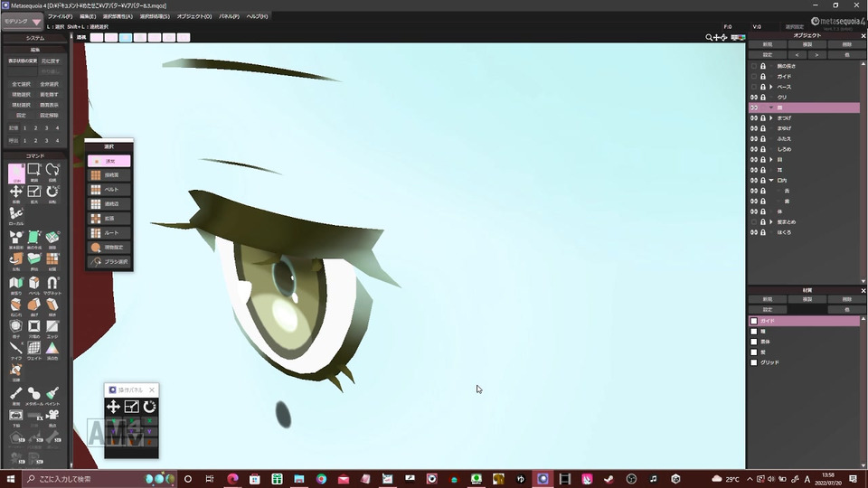Viewport: 868px width, 488px height.
Task: Close the 操作パネル floating panel
Action: pyautogui.click(x=152, y=390)
